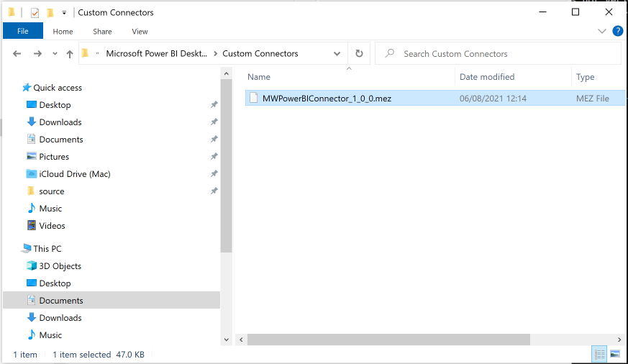Image resolution: width=628 pixels, height=364 pixels.
Task: Open the recent locations dropdown arrow
Action: coord(55,54)
